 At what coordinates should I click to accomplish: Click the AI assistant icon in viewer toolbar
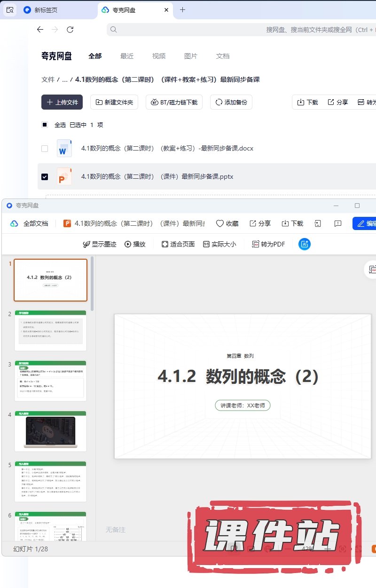click(x=305, y=244)
